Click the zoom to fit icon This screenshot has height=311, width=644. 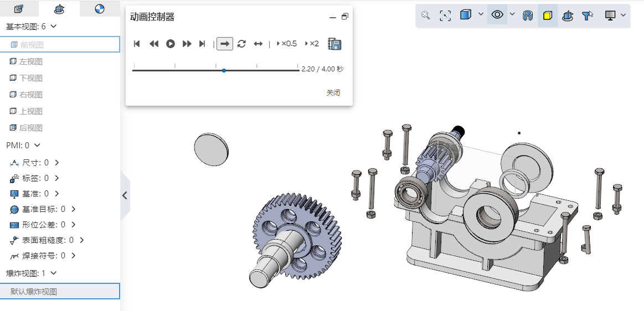pos(426,15)
